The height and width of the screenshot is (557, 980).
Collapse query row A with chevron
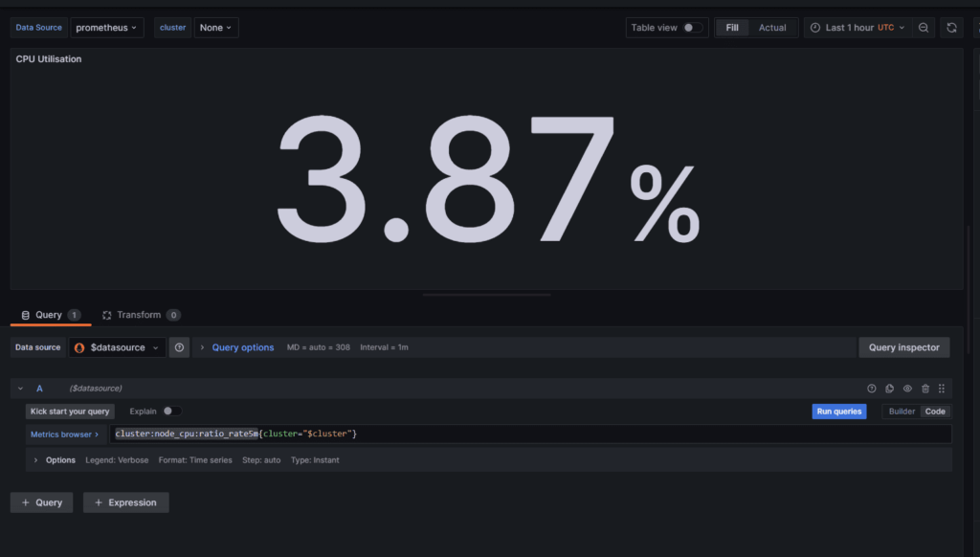click(21, 389)
